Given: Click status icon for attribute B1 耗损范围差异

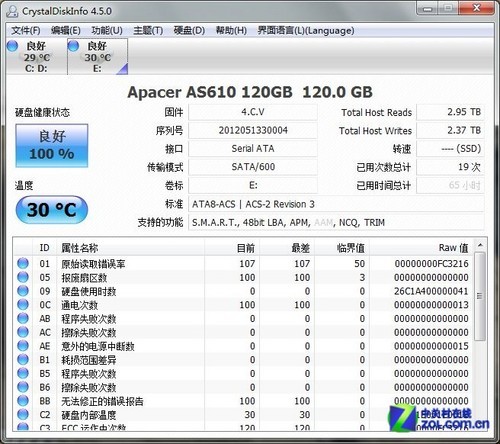Looking at the screenshot, I should pyautogui.click(x=23, y=359).
